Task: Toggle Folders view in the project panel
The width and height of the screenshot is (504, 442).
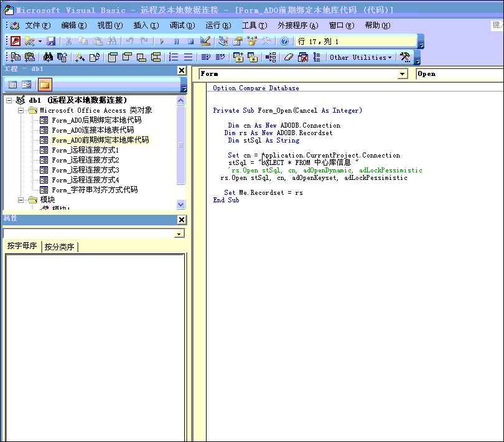Action: pyautogui.click(x=45, y=85)
